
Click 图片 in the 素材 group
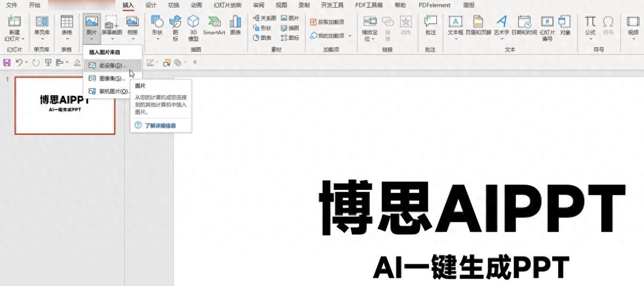pyautogui.click(x=290, y=18)
